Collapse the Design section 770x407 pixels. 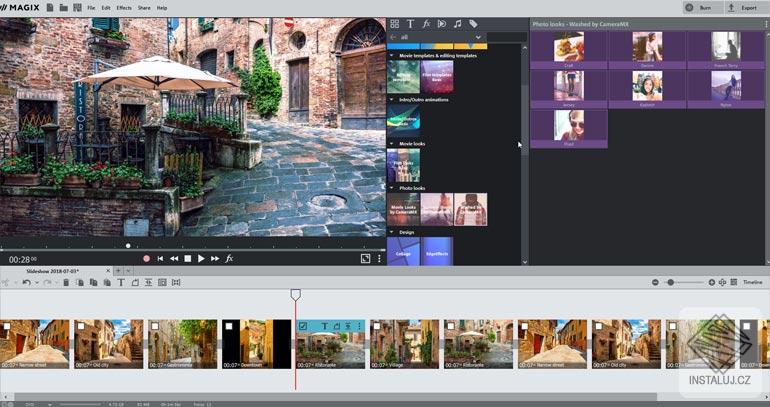click(x=392, y=232)
